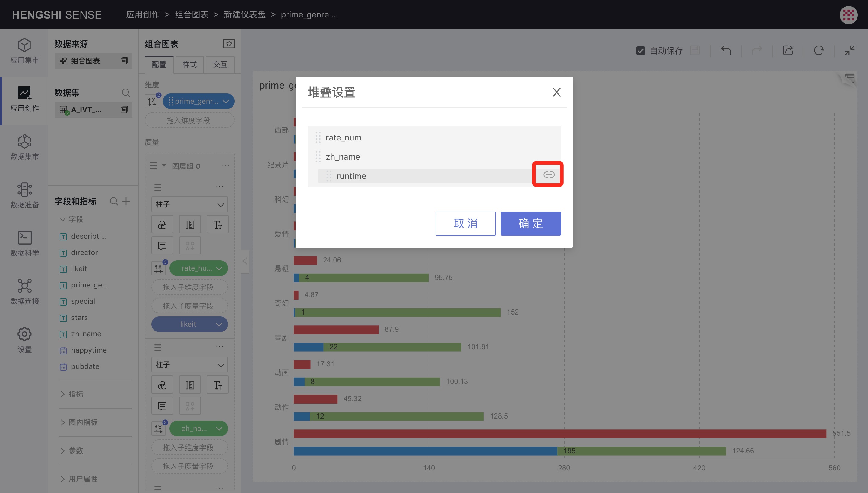Switch to the 样式 tab
Viewport: 868px width, 493px height.
(189, 64)
